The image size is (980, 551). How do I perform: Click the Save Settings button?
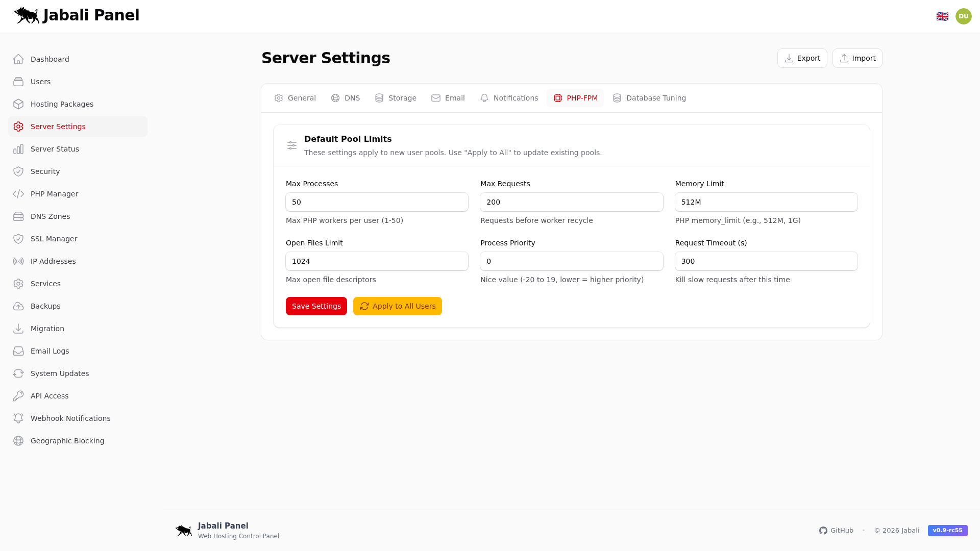pos(316,306)
